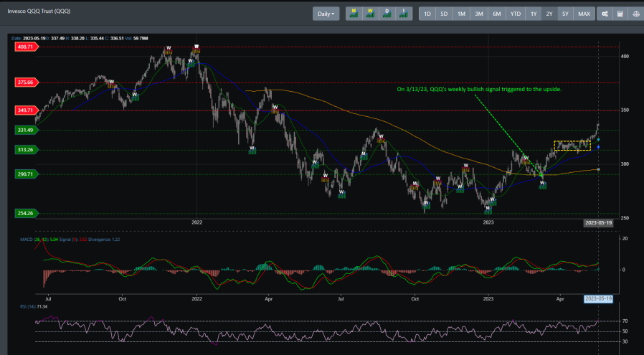The image size is (644, 355).
Task: Click the Invesco QQQ Trust (QQQ) title
Action: coord(39,11)
